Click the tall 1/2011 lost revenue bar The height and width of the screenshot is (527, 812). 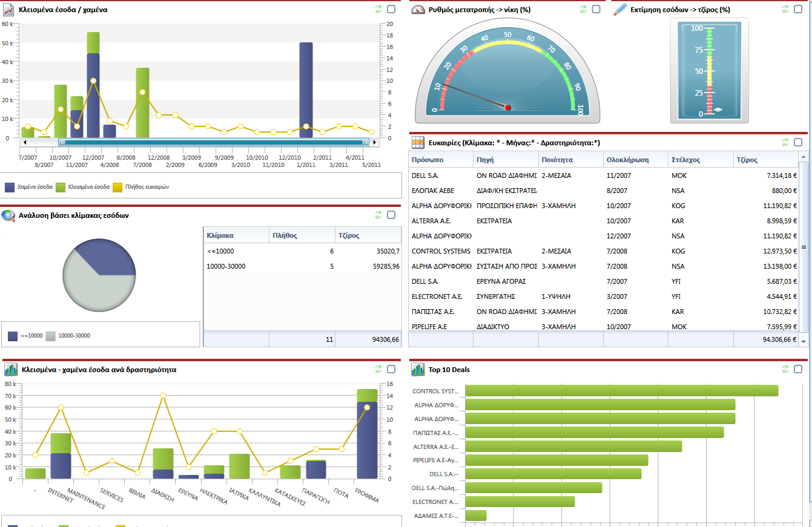tap(306, 90)
